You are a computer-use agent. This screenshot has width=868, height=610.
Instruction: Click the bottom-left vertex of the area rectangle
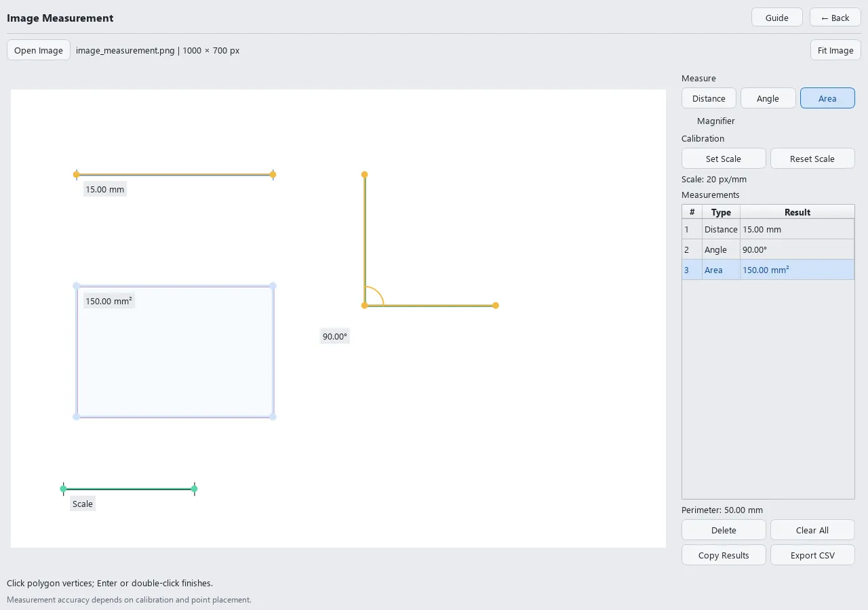(x=76, y=416)
